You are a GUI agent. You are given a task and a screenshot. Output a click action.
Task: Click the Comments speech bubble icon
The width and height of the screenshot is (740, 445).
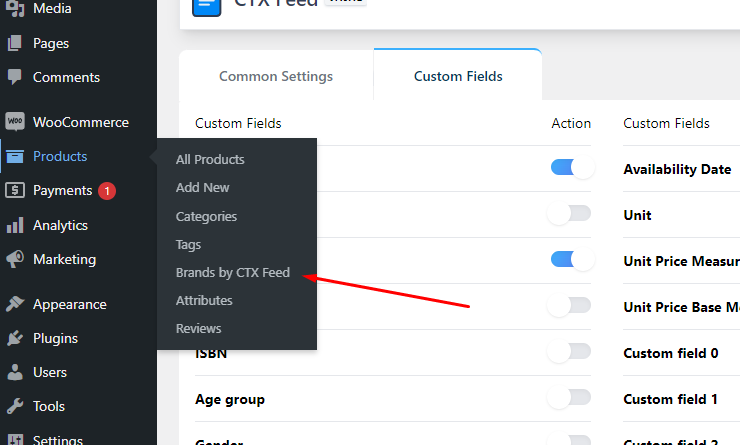pos(14,77)
